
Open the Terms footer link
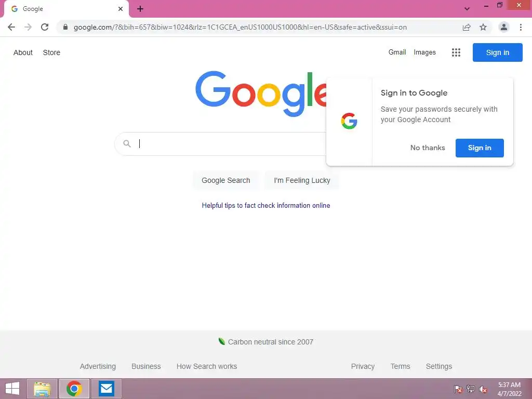401,366
